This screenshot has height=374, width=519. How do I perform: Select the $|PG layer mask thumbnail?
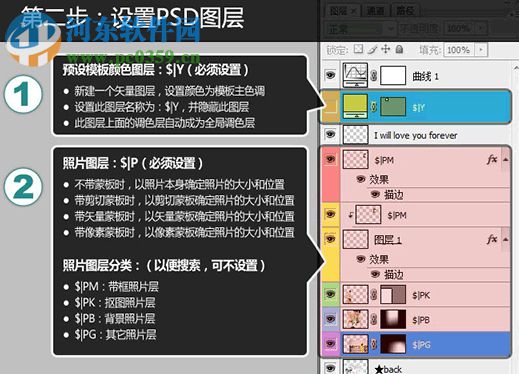tap(393, 344)
